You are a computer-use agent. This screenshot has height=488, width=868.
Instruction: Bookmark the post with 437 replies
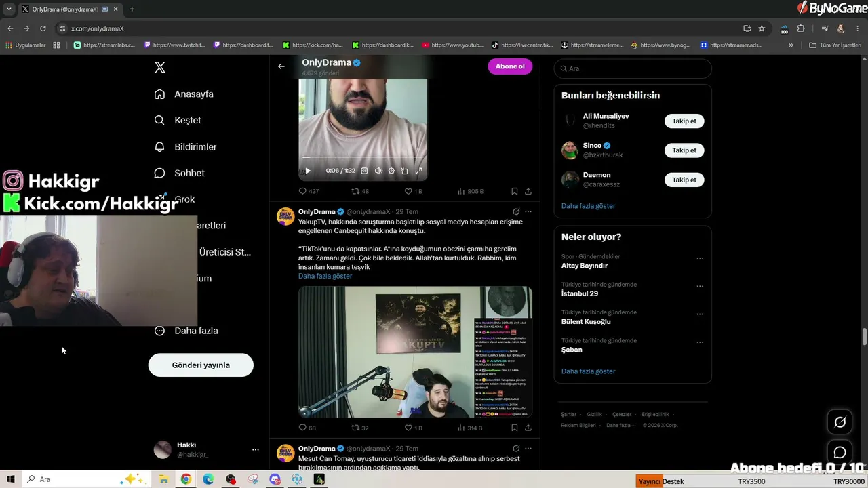pos(515,191)
